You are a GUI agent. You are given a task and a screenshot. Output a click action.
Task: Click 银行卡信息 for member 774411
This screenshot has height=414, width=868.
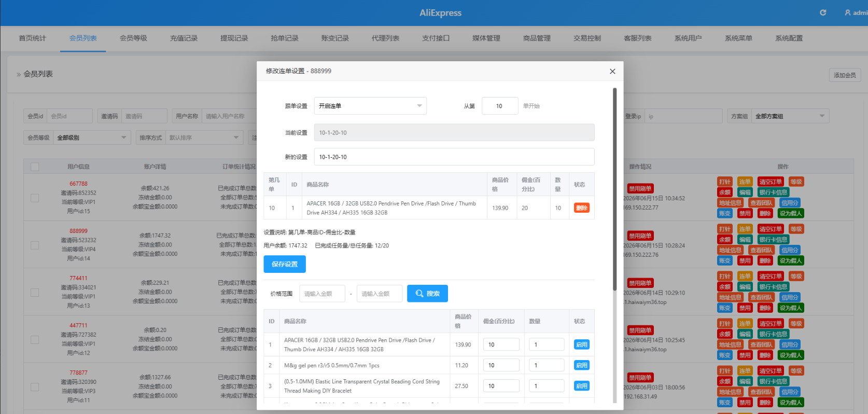tap(773, 287)
